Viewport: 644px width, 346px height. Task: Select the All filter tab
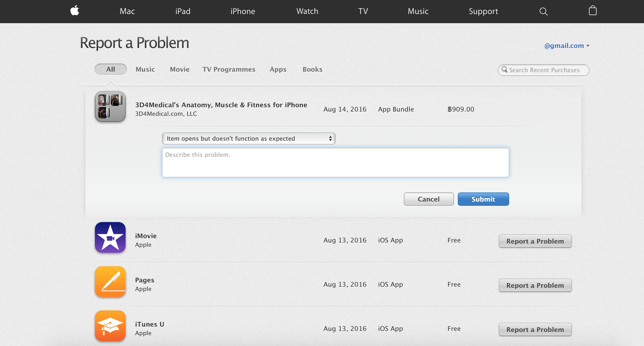pos(111,69)
